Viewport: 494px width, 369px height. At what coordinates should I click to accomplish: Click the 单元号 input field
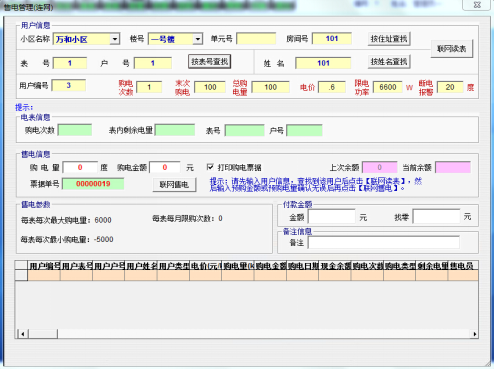pyautogui.click(x=256, y=39)
